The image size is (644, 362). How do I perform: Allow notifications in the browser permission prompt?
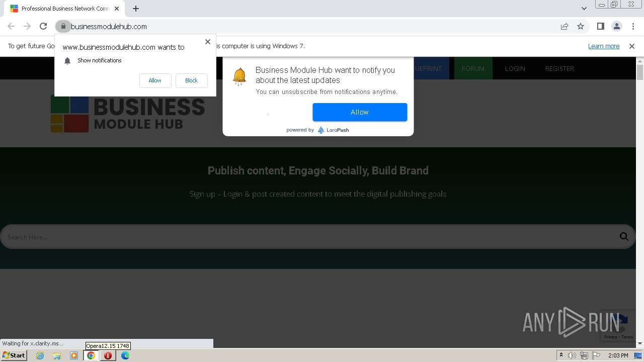pyautogui.click(x=155, y=80)
